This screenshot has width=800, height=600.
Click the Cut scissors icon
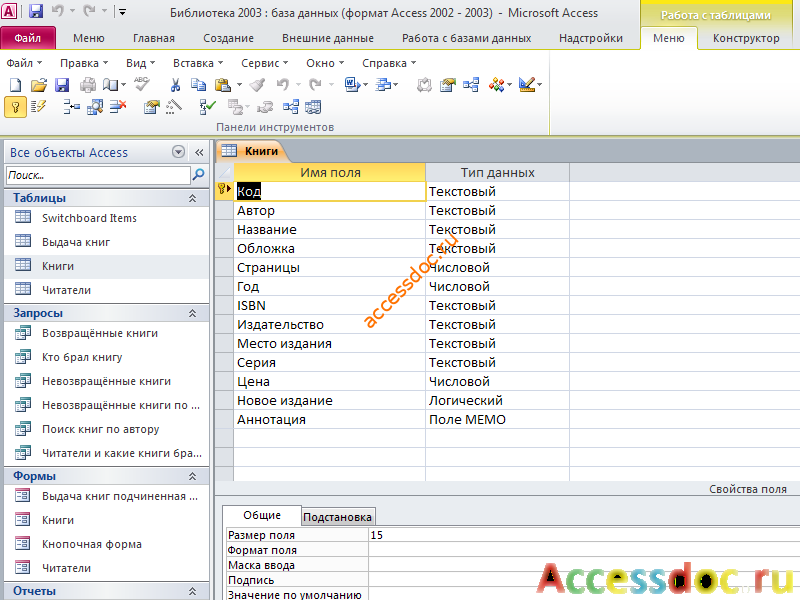[175, 85]
